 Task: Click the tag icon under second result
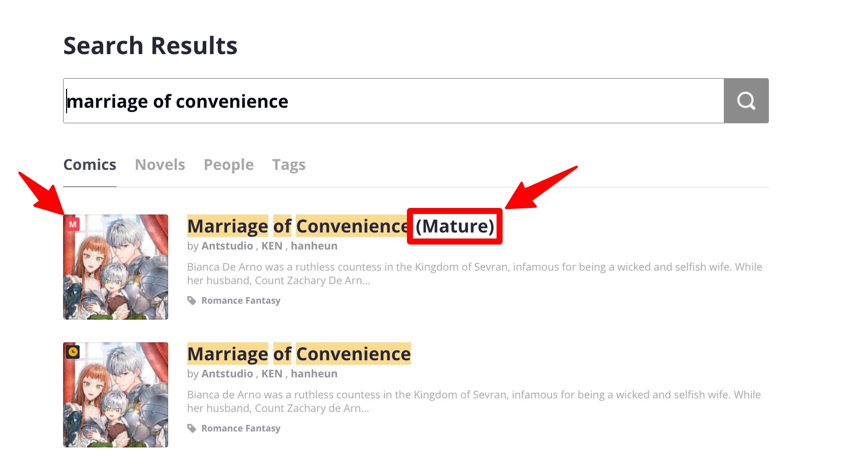[x=192, y=428]
